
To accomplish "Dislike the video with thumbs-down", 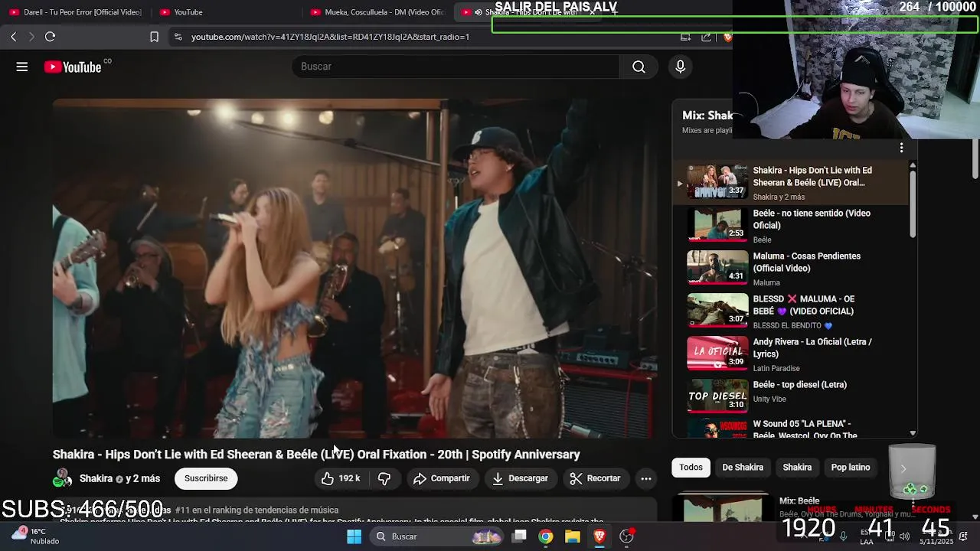I will point(384,478).
